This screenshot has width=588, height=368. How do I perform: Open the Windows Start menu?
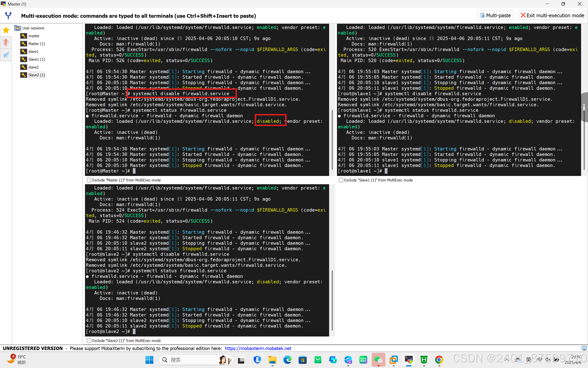(149, 360)
